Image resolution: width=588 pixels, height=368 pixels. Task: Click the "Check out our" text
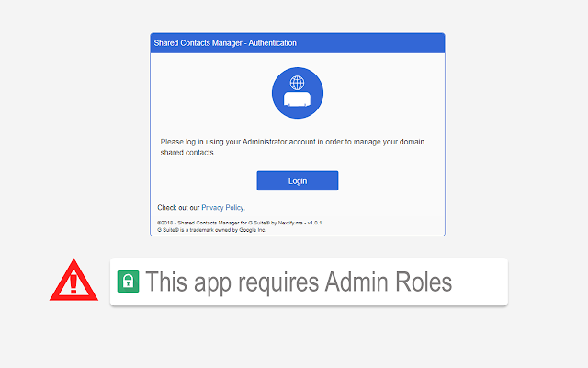(178, 207)
